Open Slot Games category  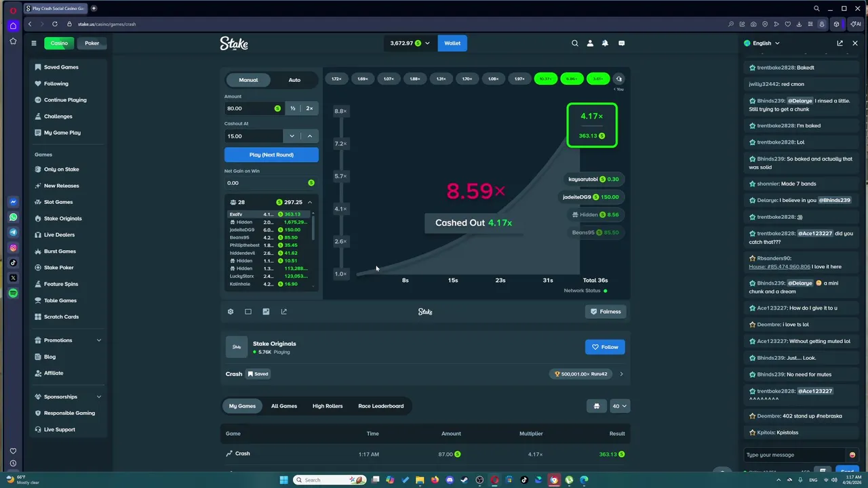pos(58,202)
